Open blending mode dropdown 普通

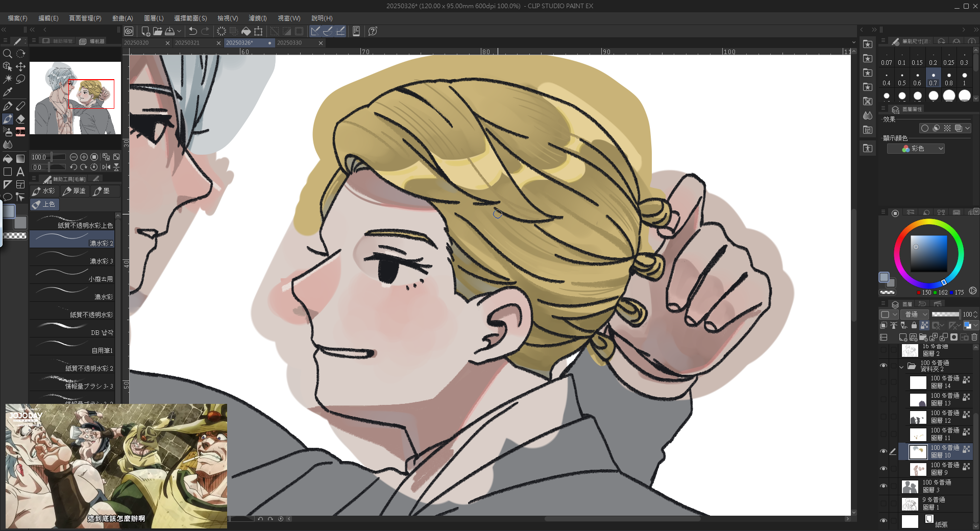tap(914, 315)
